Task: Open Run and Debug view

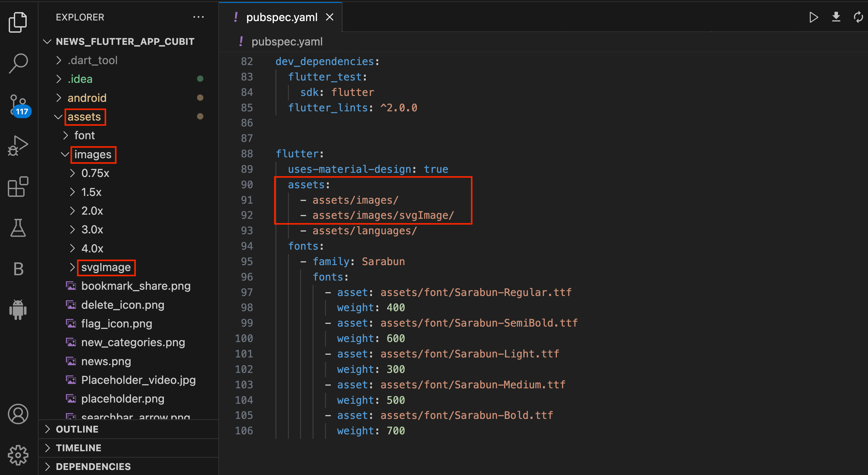Action: [x=18, y=145]
